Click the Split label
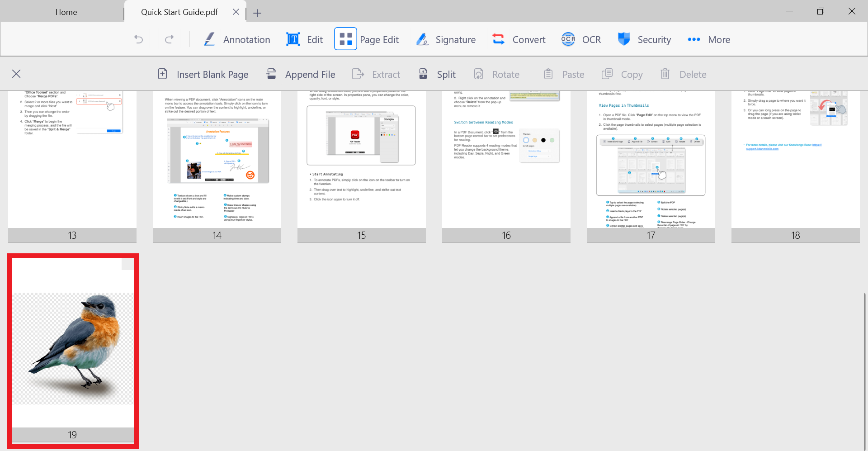 (x=446, y=75)
